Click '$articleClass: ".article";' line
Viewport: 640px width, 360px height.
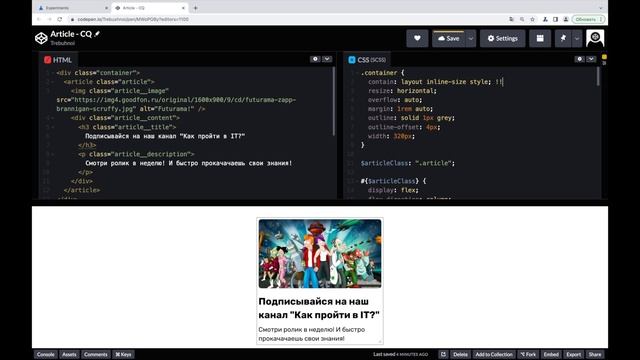[407, 163]
